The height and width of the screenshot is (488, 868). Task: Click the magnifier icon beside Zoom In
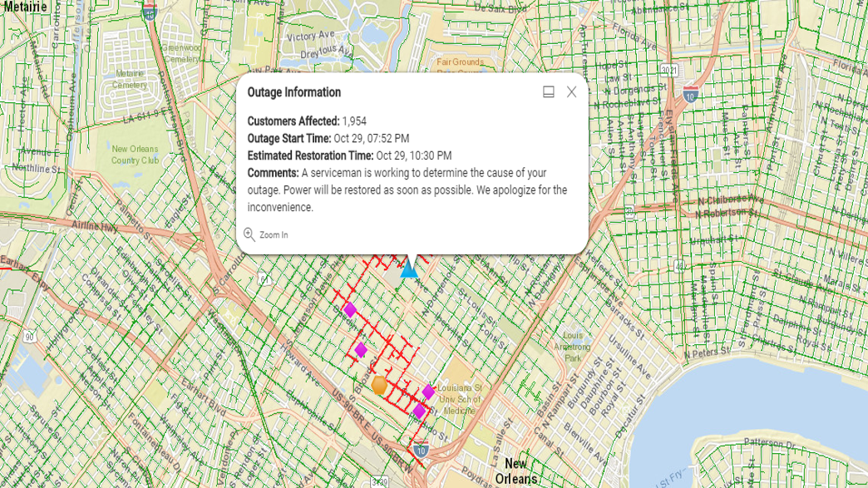pos(249,234)
